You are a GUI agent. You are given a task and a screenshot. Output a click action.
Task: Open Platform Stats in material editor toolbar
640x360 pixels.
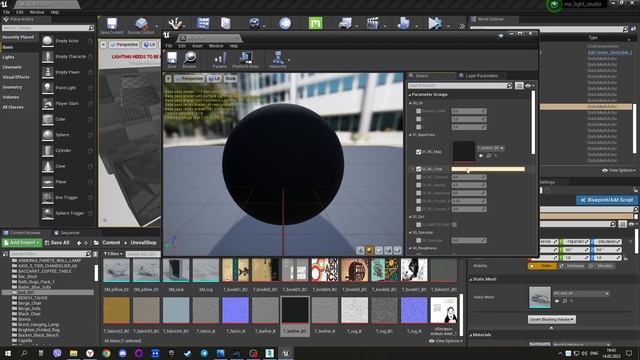point(246,60)
